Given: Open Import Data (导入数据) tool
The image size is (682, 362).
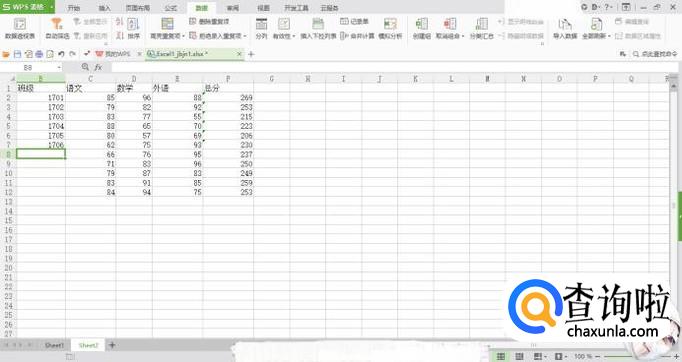Looking at the screenshot, I should (x=565, y=29).
